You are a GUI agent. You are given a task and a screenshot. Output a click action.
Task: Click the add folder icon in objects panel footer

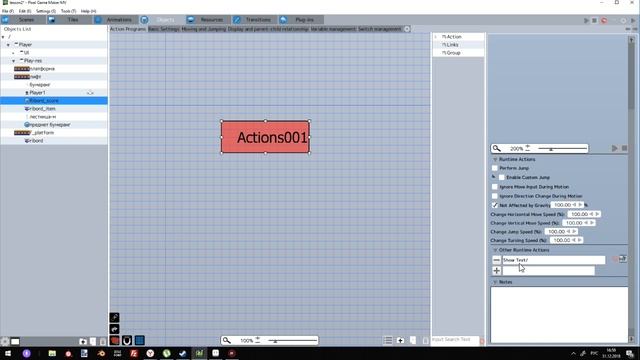(x=83, y=341)
